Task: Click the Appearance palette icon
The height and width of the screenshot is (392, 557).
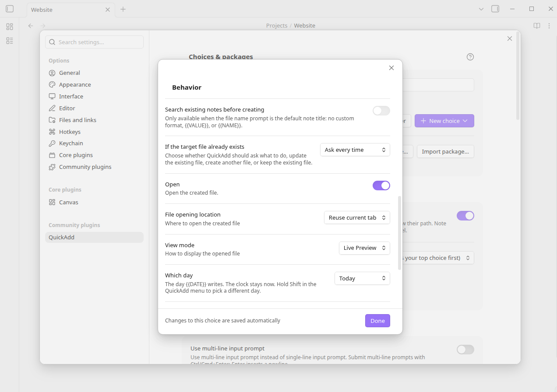Action: tap(52, 84)
